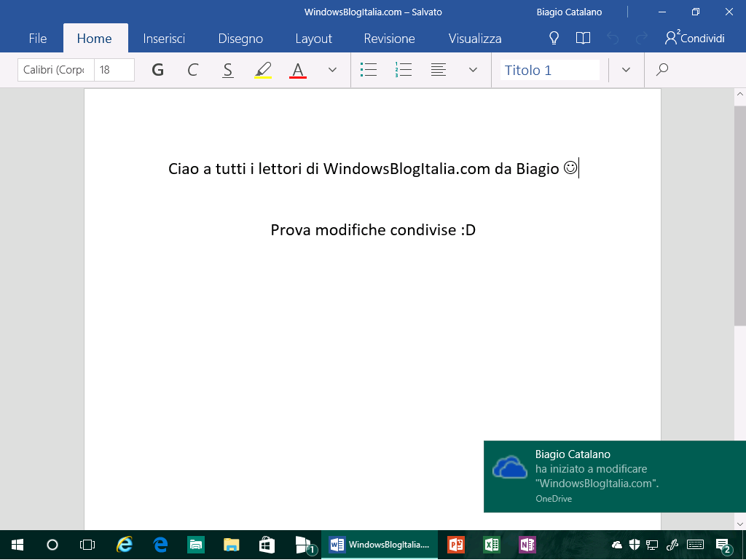Select the Titolo 1 style box
This screenshot has width=746, height=560.
(x=549, y=70)
